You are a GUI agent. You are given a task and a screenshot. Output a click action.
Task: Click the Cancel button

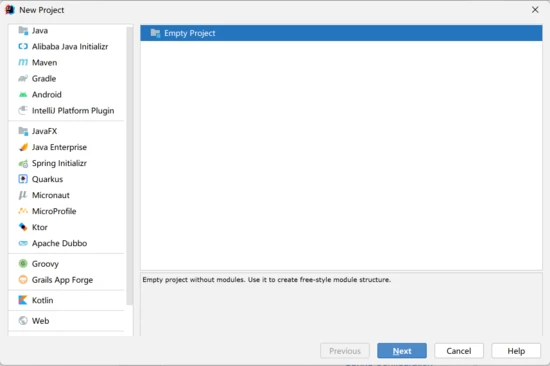(459, 351)
